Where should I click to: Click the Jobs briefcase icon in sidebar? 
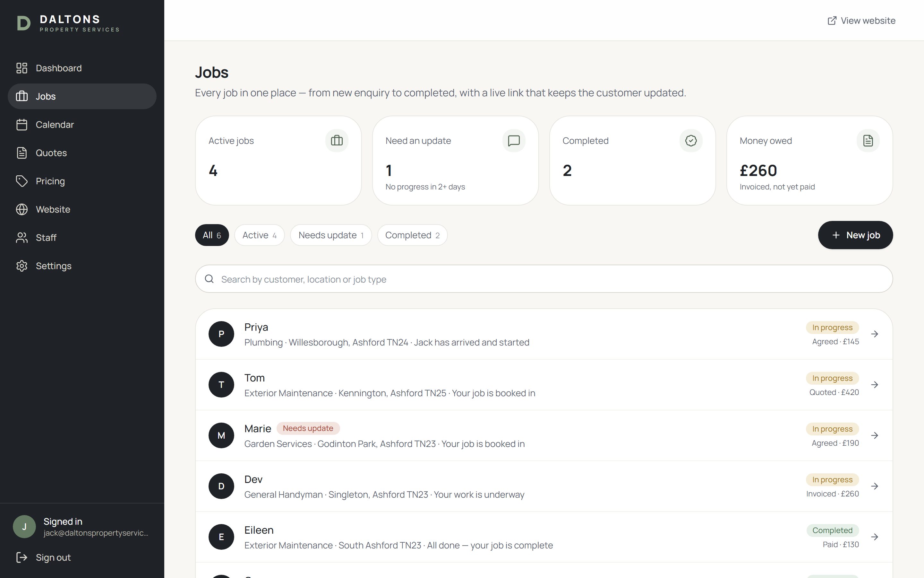tap(22, 96)
